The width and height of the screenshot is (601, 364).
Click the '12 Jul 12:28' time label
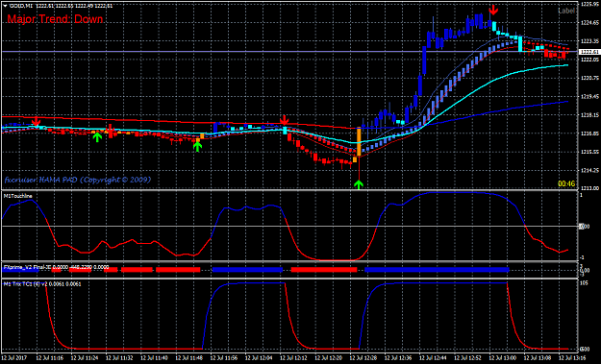363,358
